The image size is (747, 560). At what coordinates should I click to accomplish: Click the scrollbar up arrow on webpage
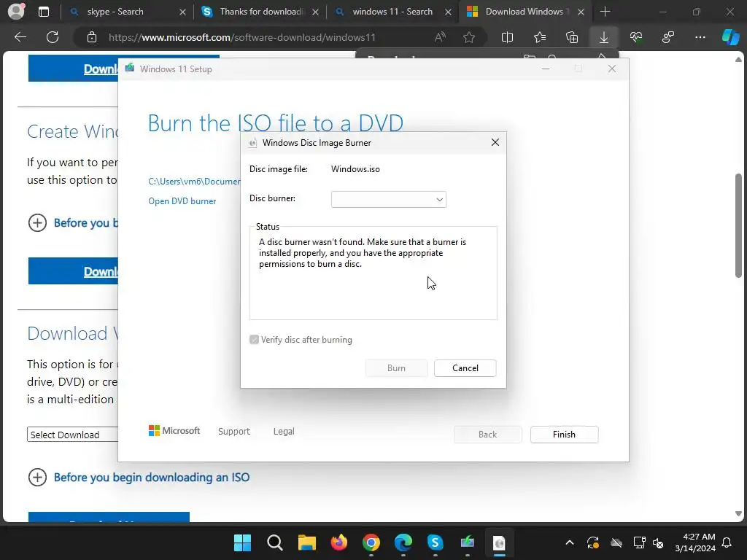click(738, 60)
